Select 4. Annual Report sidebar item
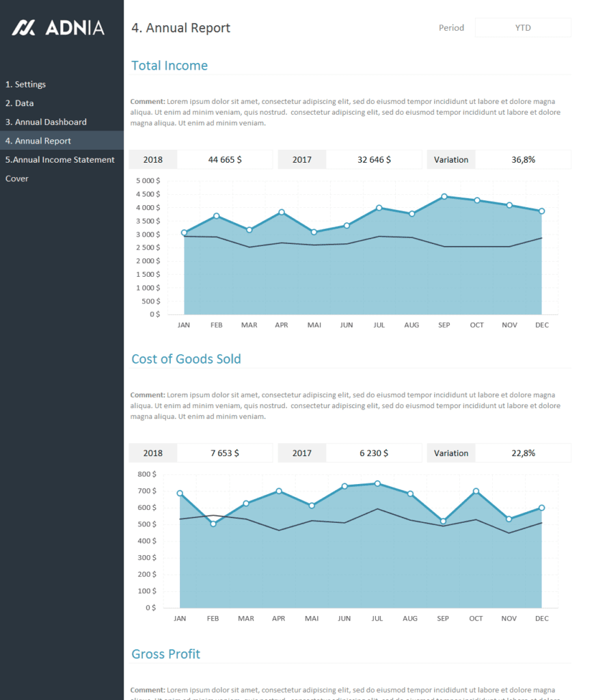The width and height of the screenshot is (594, 700). 38,141
